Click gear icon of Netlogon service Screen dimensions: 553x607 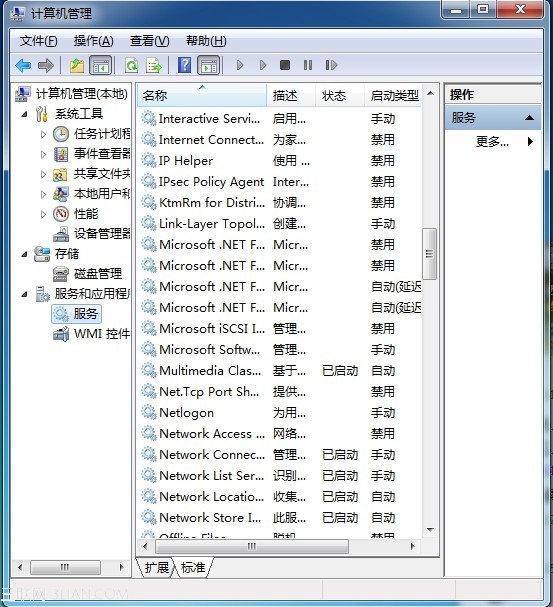[149, 412]
